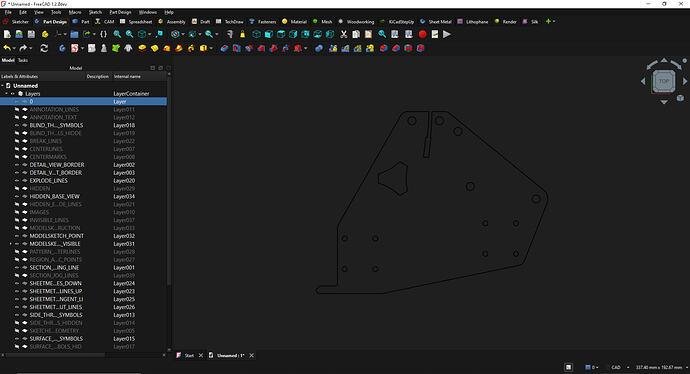The height and width of the screenshot is (374, 690).
Task: Click the Internal name column header
Action: pyautogui.click(x=139, y=77)
